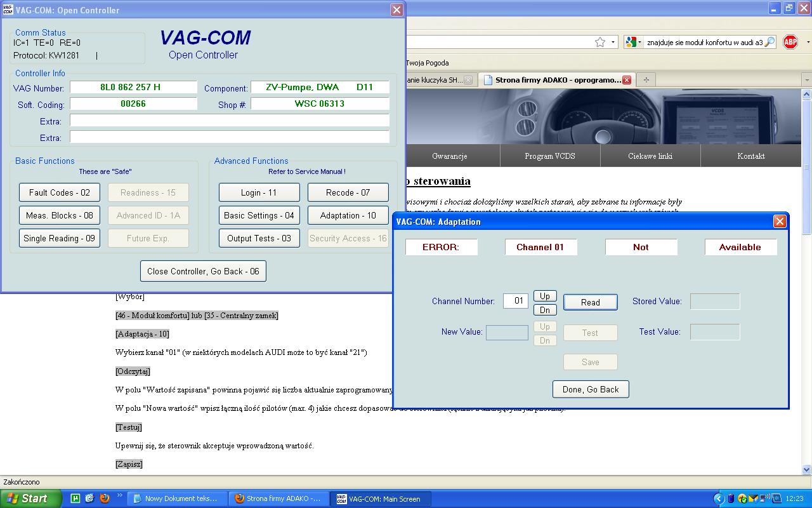Show hidden tray icons arrow

pos(719,498)
